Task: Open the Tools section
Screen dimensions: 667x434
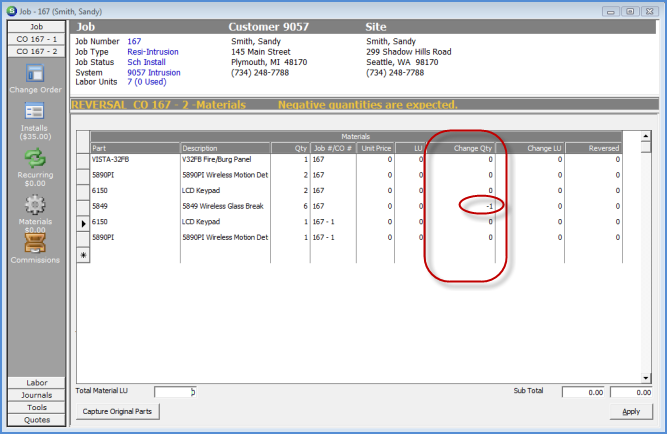Action: pyautogui.click(x=37, y=407)
